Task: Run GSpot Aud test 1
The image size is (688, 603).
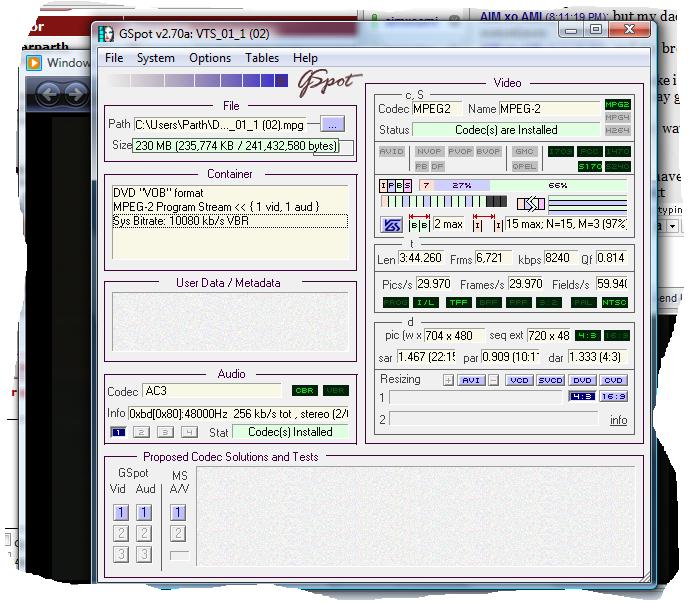Action: (x=144, y=512)
